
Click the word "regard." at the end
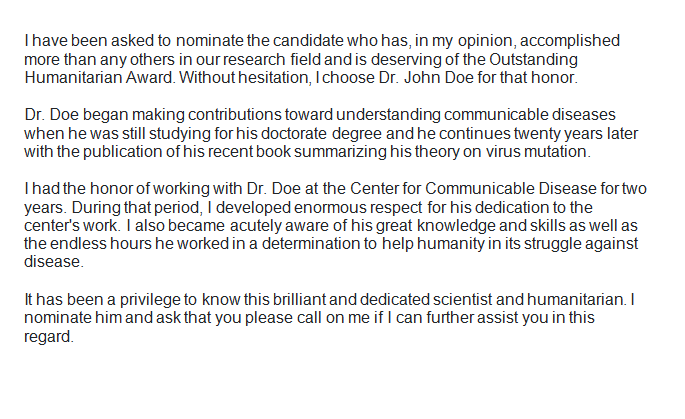click(x=49, y=337)
